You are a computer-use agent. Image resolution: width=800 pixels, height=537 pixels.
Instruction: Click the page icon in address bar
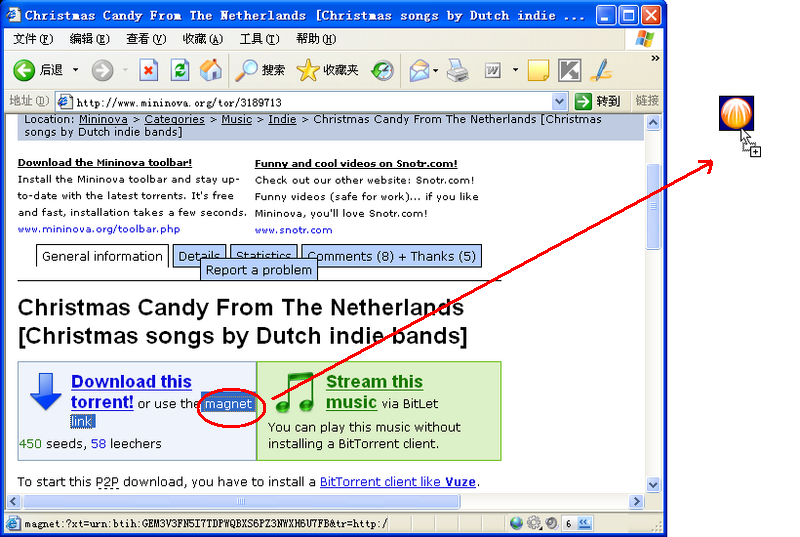pyautogui.click(x=64, y=101)
